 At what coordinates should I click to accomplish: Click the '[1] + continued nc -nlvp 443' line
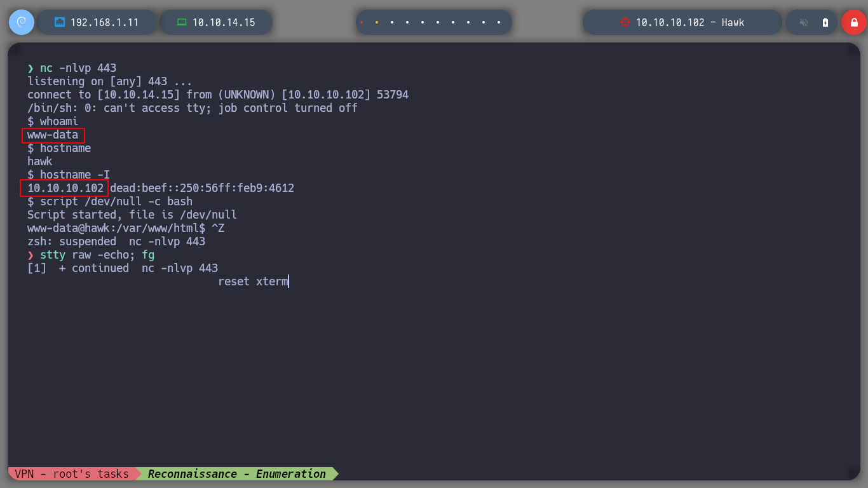(123, 268)
